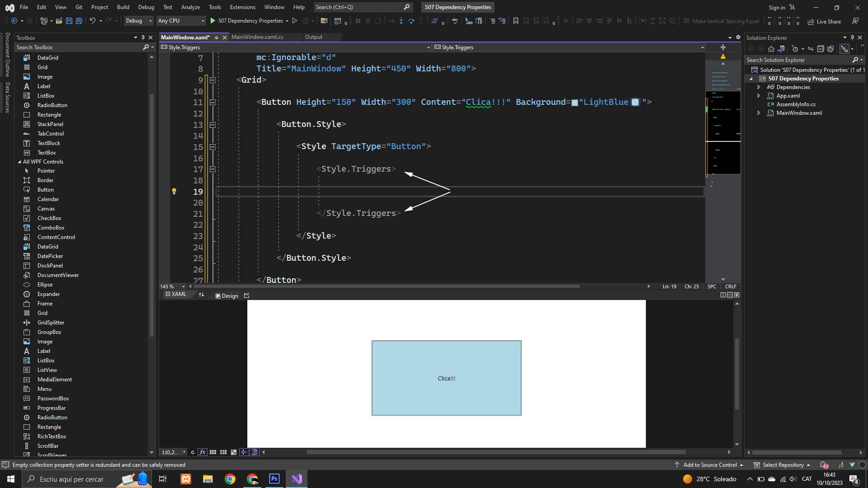Toggle designer effects fx button
The image size is (868, 488).
202,452
